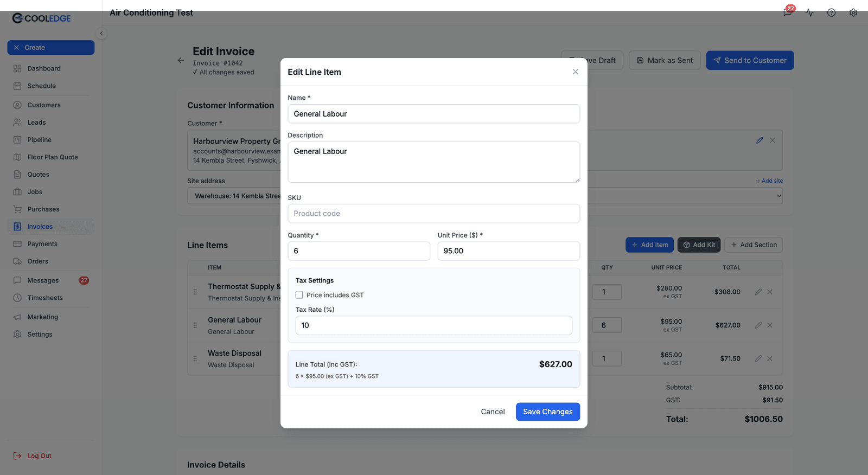Focus the Name field in dialog
868x475 pixels.
(433, 114)
